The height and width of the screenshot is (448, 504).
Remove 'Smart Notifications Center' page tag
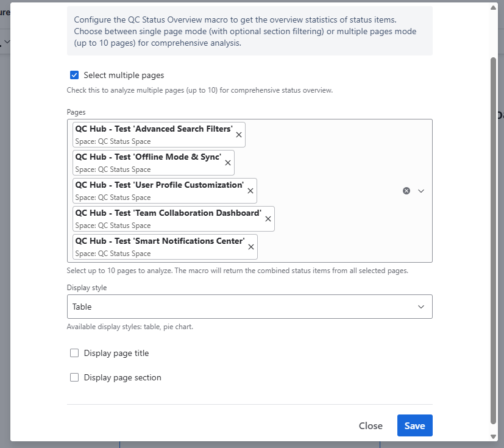click(250, 247)
